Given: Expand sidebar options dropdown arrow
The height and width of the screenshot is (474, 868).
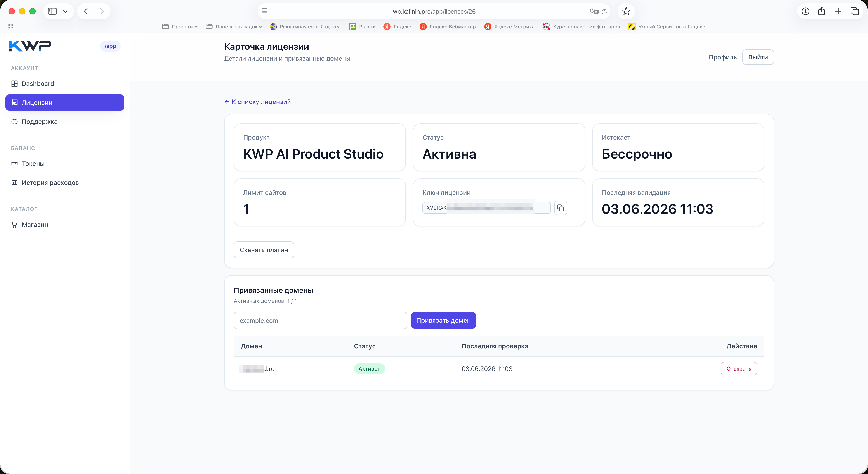Looking at the screenshot, I should [x=65, y=12].
